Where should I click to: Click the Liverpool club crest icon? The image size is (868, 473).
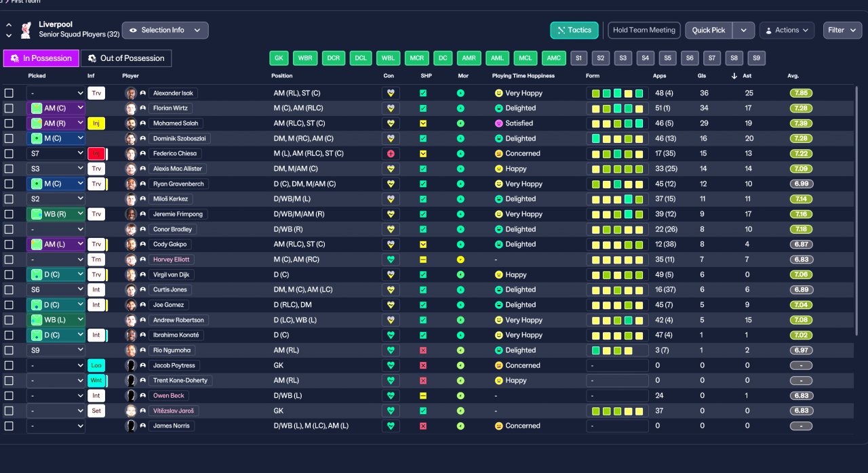click(26, 30)
